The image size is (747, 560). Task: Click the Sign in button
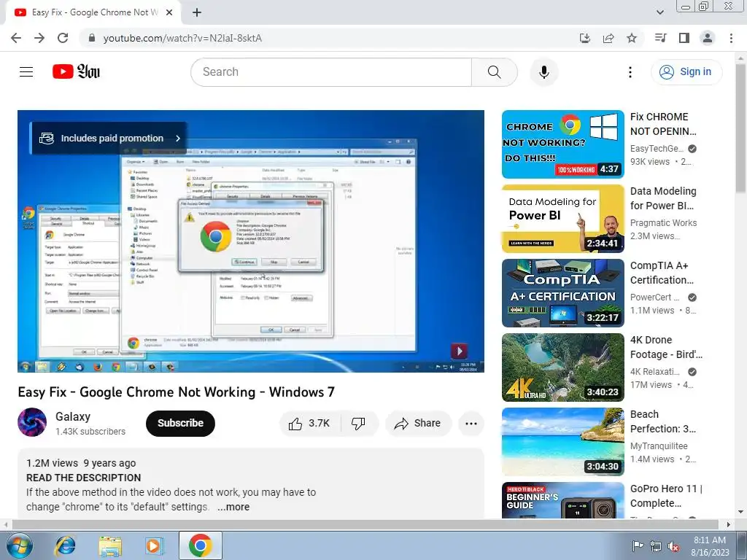point(686,72)
